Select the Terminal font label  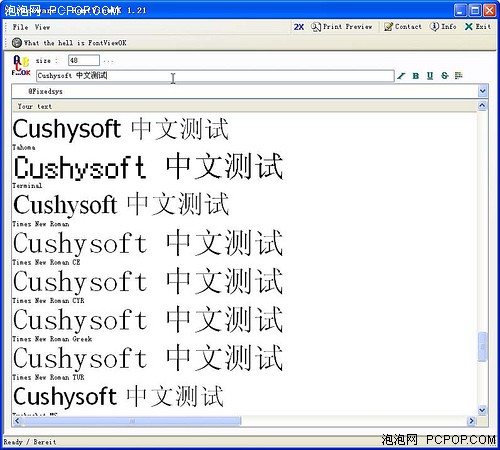(x=27, y=186)
